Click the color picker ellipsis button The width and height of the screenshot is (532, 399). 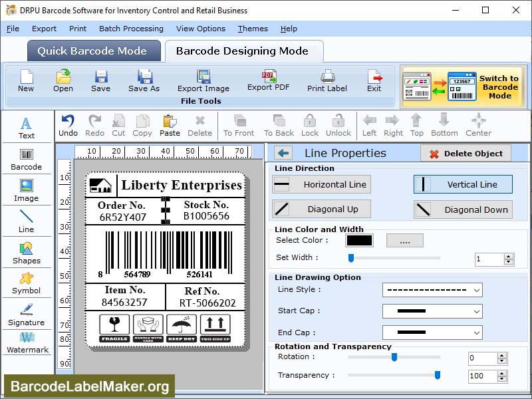405,241
